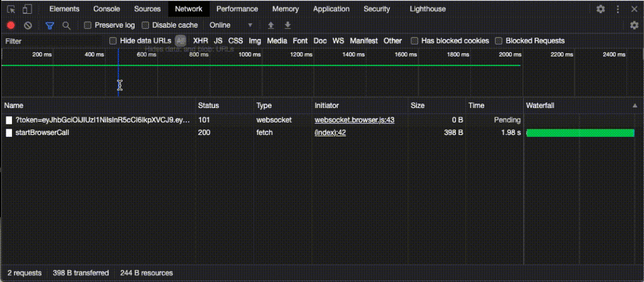The height and width of the screenshot is (282, 644).
Task: Select the Network tab
Action: [189, 9]
